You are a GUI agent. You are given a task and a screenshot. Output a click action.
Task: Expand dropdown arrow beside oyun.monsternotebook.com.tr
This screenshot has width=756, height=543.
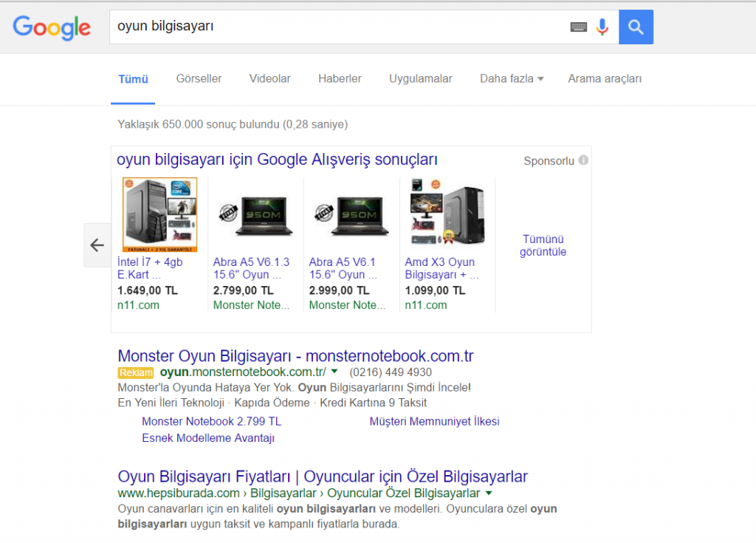pyautogui.click(x=334, y=372)
